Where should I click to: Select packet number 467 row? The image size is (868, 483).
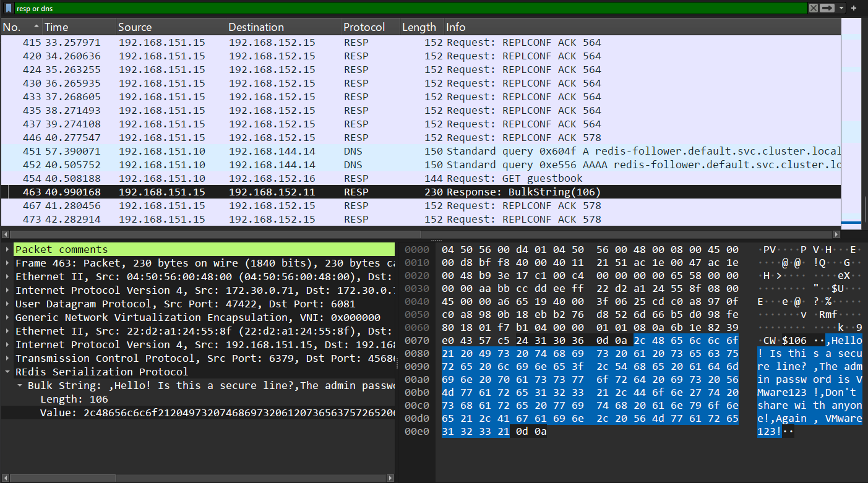421,206
